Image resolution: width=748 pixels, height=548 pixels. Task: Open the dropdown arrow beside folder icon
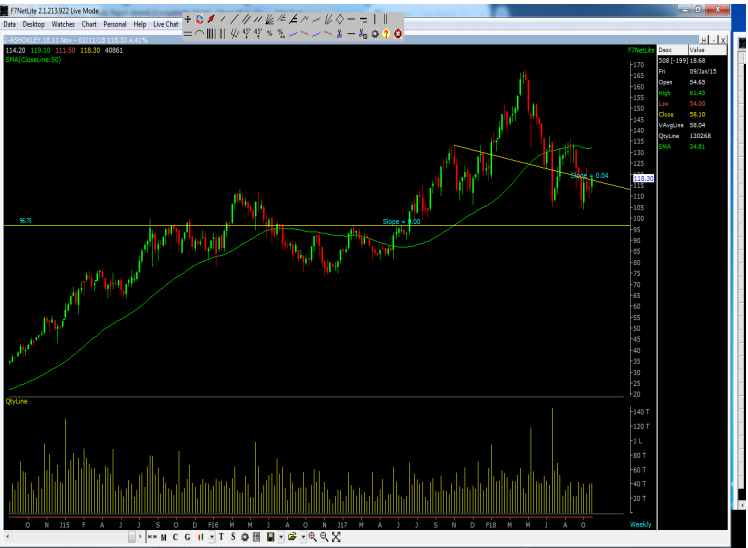click(303, 537)
